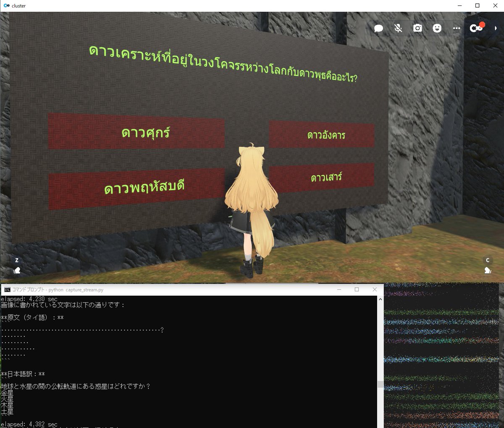Open the chat bubble icon

378,28
